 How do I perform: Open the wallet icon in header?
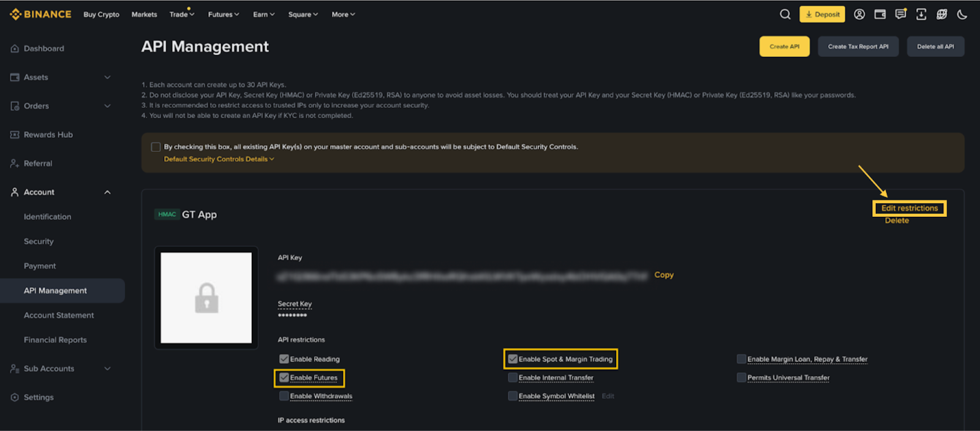880,14
